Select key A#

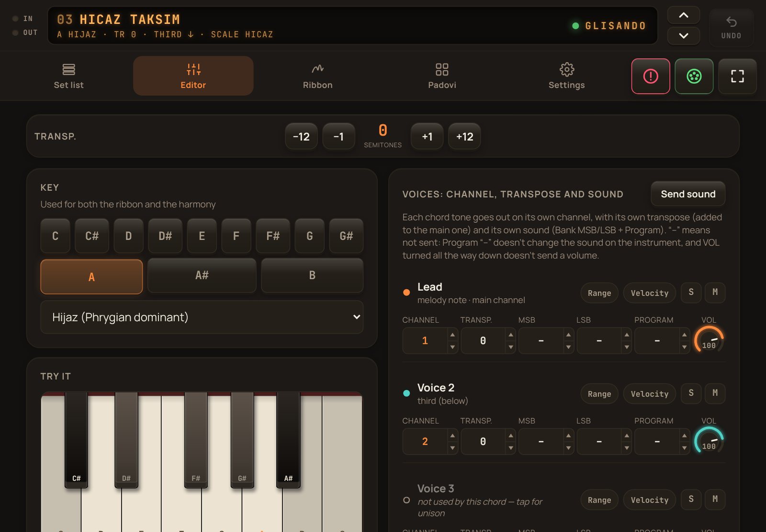[202, 276]
